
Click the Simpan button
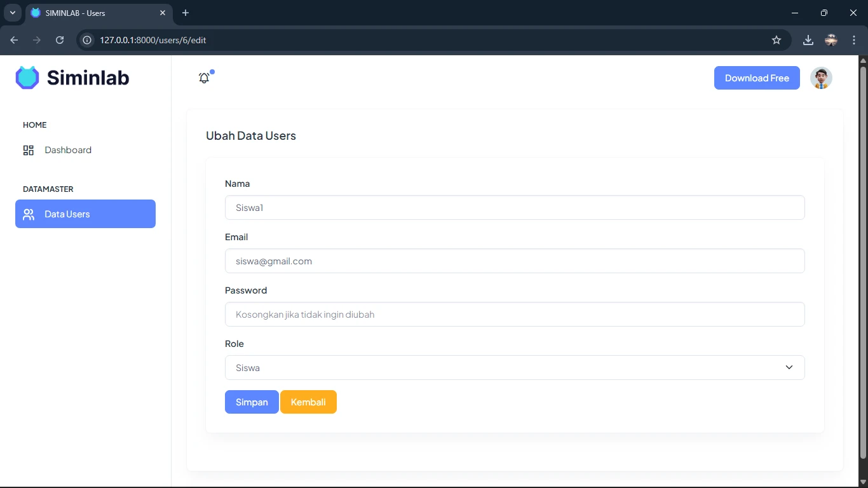click(x=252, y=402)
